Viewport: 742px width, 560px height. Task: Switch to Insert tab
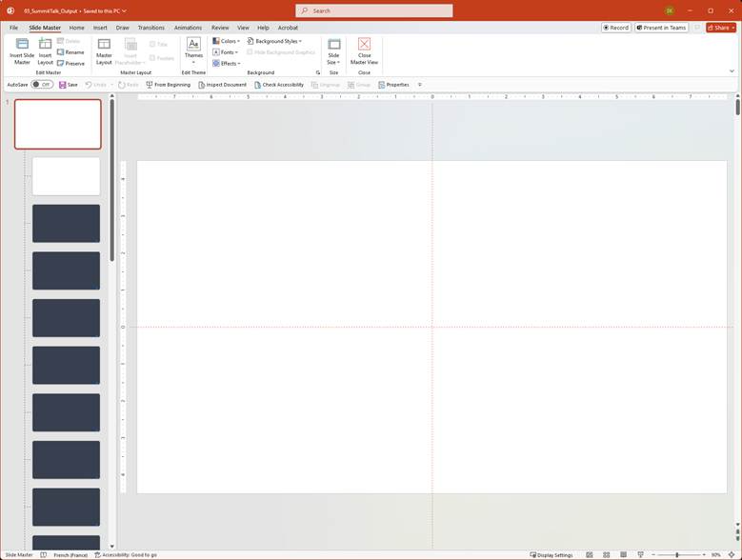(x=100, y=28)
